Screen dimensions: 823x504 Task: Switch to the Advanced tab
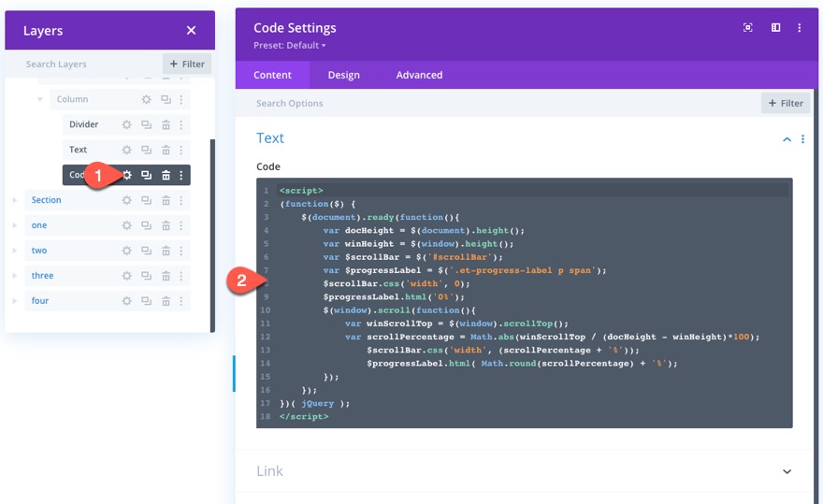point(419,75)
